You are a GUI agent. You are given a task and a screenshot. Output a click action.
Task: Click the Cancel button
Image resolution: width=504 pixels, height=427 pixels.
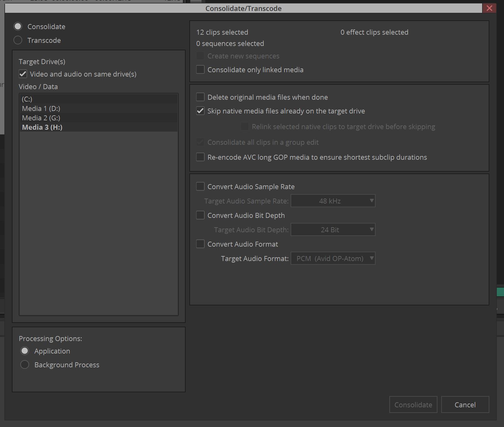pos(465,405)
